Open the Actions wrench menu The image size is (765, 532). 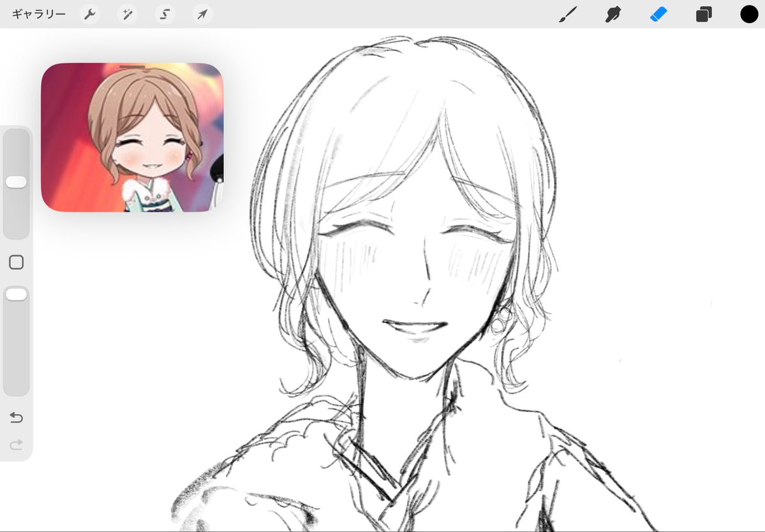(x=90, y=14)
